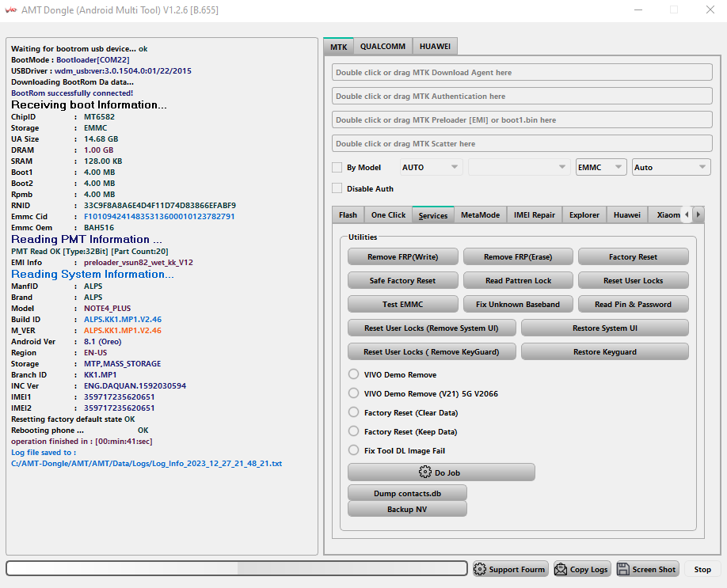The image size is (727, 588).
Task: Select the Services tab
Action: [433, 215]
